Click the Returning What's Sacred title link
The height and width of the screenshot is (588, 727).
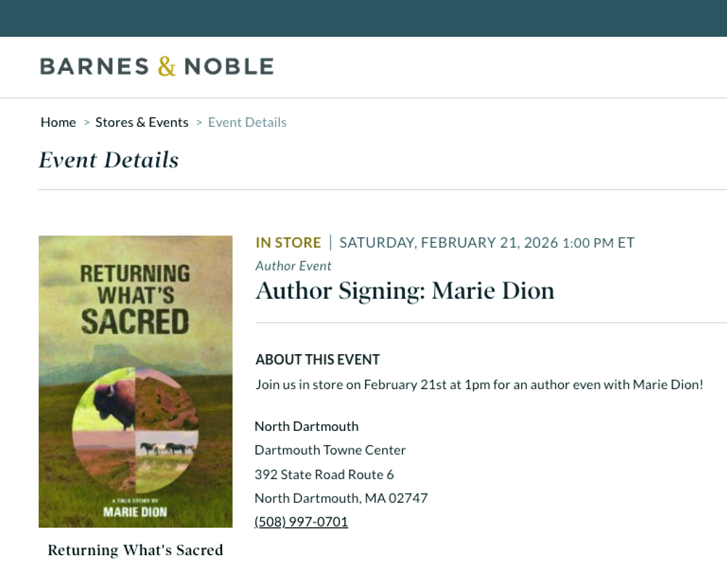point(136,550)
